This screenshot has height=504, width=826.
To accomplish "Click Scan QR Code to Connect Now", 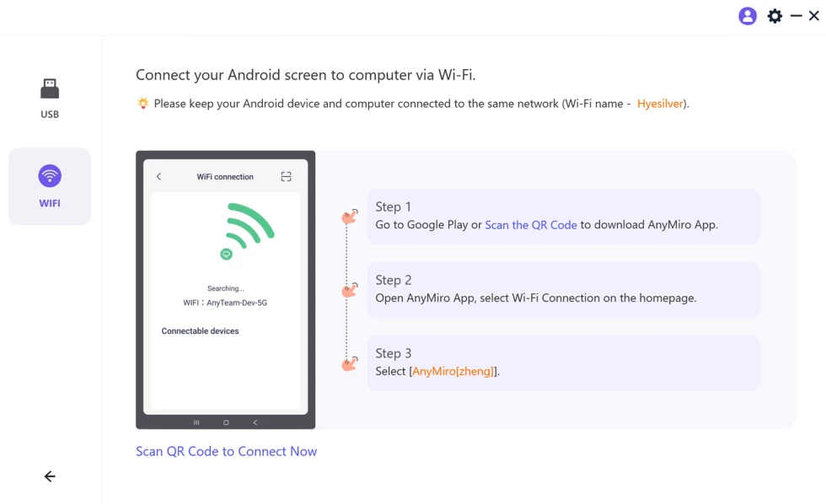I will click(226, 451).
